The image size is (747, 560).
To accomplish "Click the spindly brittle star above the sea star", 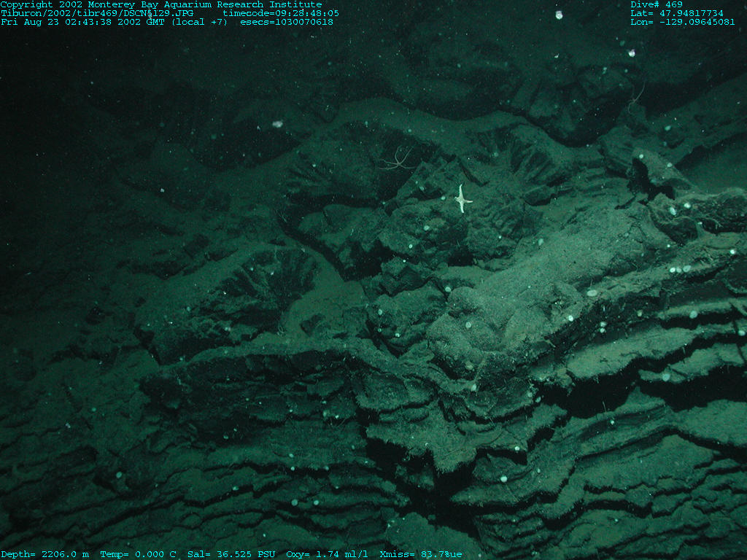I will tap(398, 160).
